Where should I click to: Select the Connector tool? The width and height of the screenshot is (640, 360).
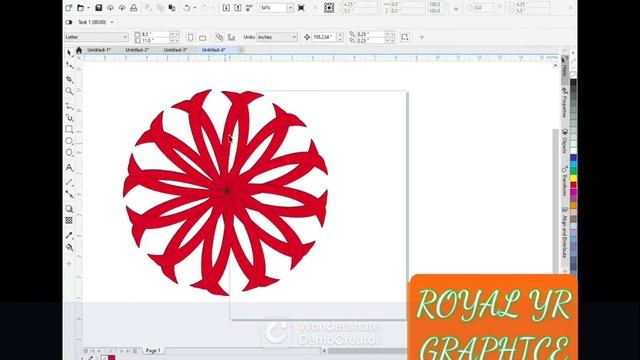[69, 194]
